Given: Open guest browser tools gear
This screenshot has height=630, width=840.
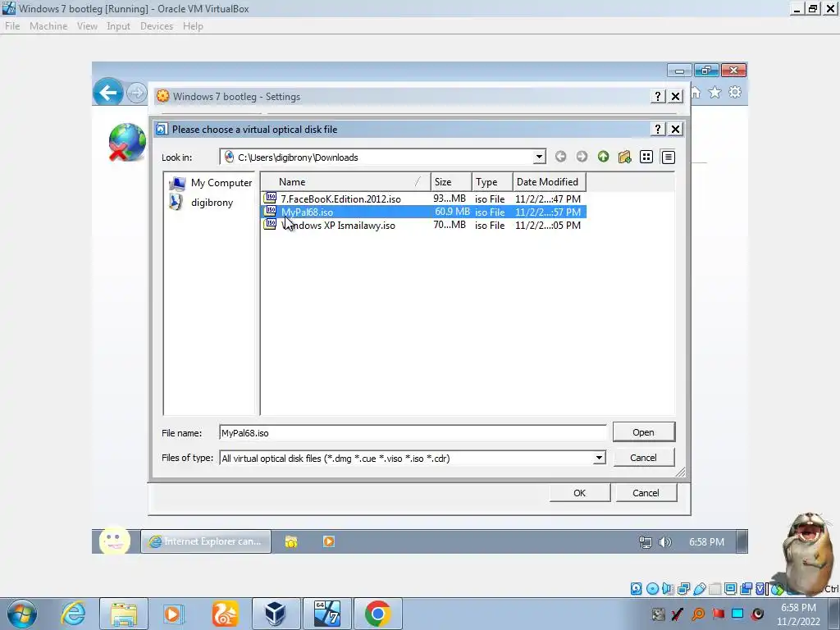Looking at the screenshot, I should pos(735,92).
